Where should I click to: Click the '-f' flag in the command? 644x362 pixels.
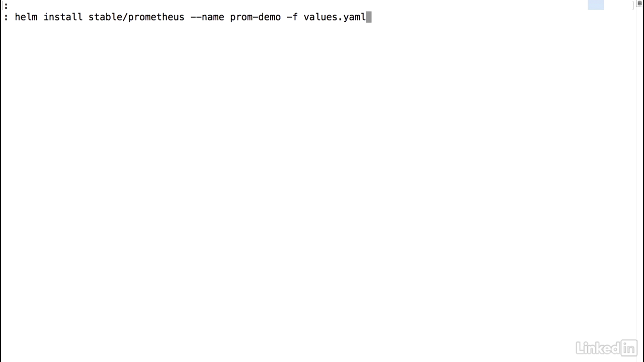[292, 17]
